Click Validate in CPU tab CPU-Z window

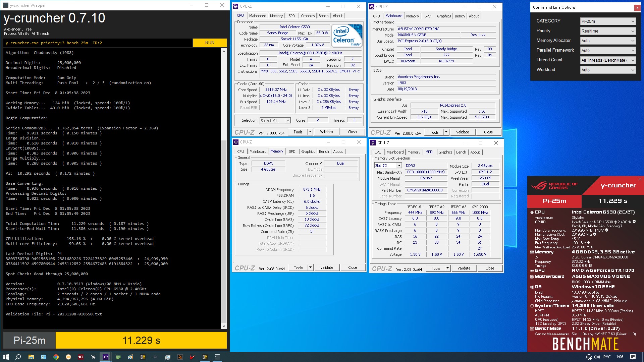click(x=326, y=132)
